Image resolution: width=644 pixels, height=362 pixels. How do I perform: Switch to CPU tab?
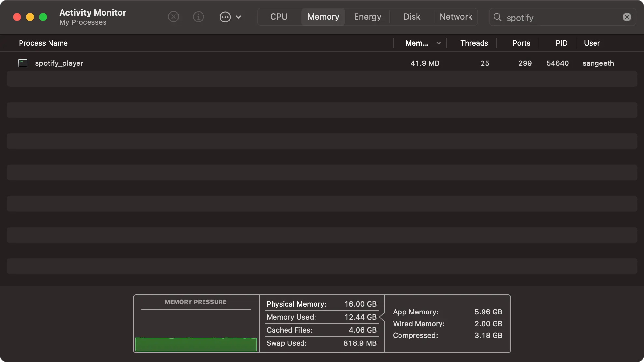coord(279,17)
